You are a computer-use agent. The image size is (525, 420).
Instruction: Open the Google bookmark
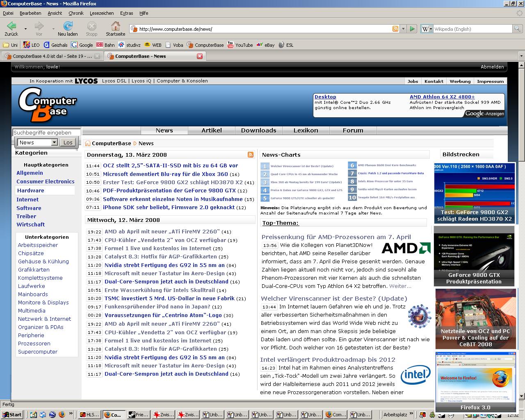(82, 45)
